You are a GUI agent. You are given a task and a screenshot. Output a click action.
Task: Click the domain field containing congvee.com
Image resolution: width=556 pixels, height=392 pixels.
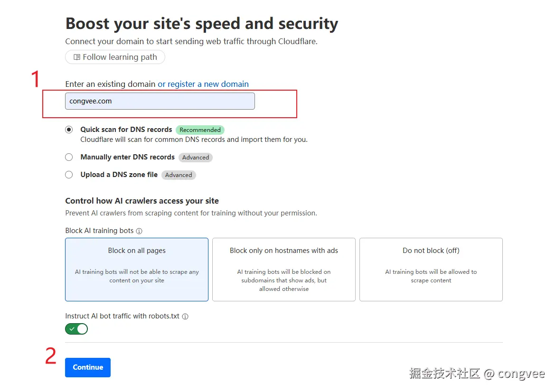coord(160,101)
